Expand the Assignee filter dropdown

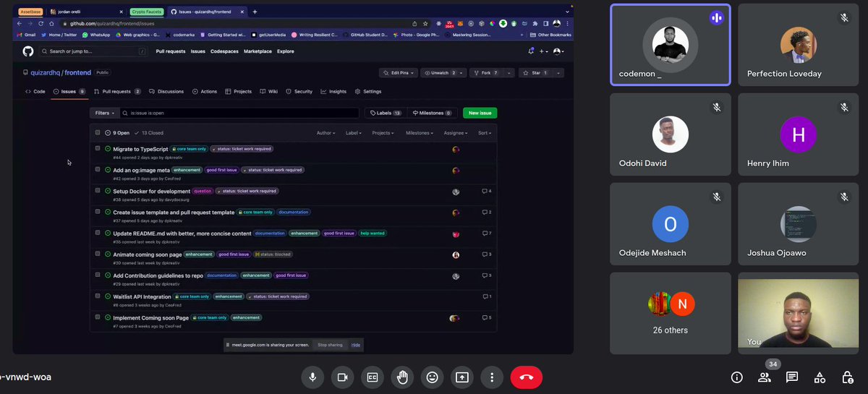(456, 133)
